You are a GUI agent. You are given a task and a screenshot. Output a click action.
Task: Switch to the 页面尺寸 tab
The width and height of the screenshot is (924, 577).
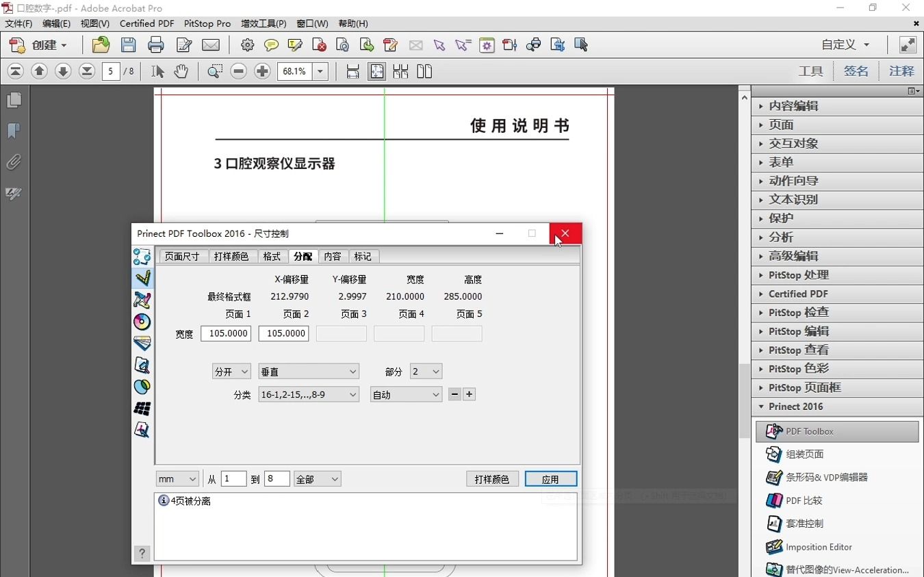pyautogui.click(x=182, y=256)
